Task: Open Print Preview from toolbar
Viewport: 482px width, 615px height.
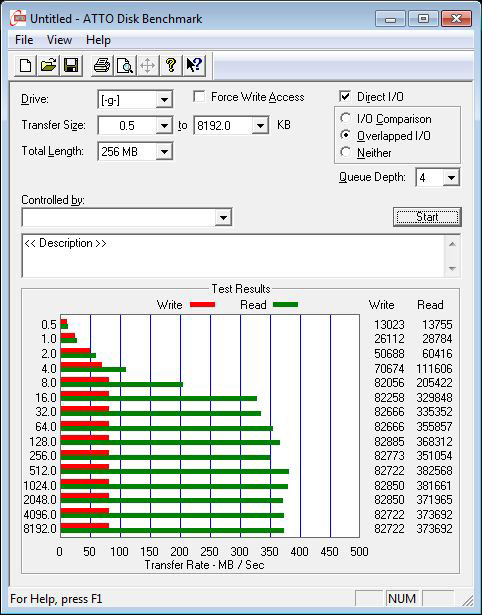Action: point(125,66)
